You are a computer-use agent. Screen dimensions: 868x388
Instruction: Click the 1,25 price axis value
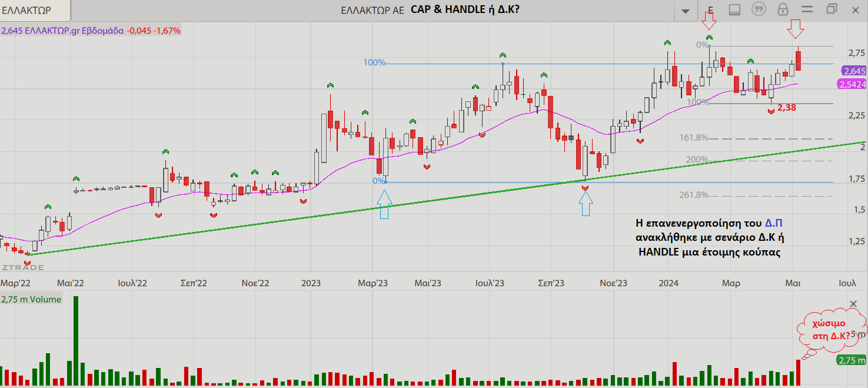point(857,241)
